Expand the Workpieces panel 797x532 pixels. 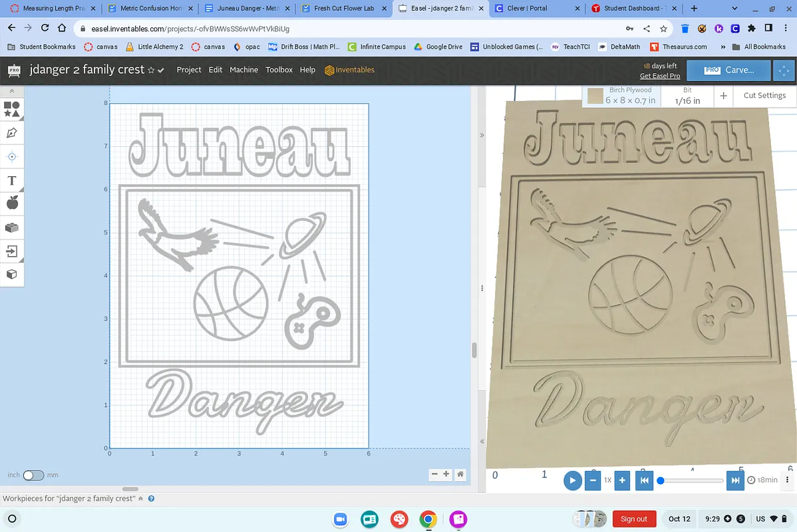pyautogui.click(x=140, y=498)
